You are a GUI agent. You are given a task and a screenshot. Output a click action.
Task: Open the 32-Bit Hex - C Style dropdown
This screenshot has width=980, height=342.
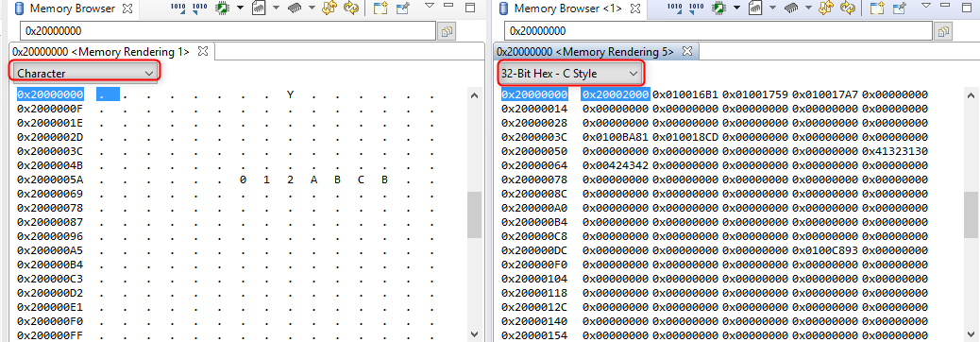coord(570,73)
